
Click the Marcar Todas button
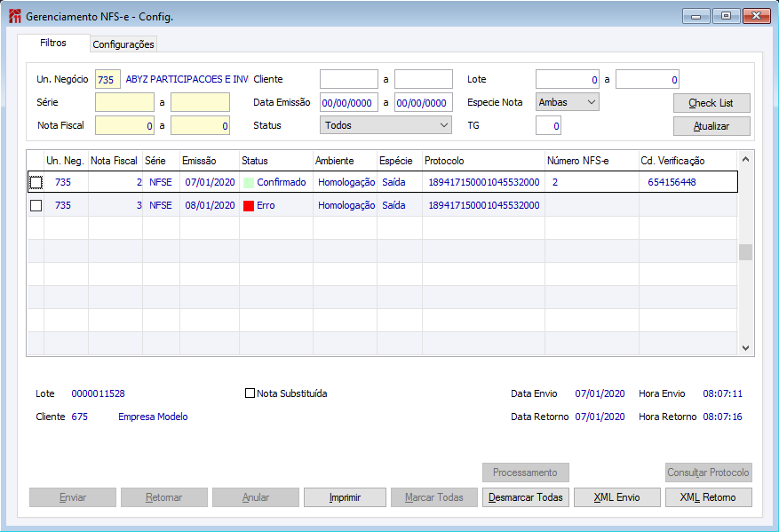pyautogui.click(x=434, y=497)
